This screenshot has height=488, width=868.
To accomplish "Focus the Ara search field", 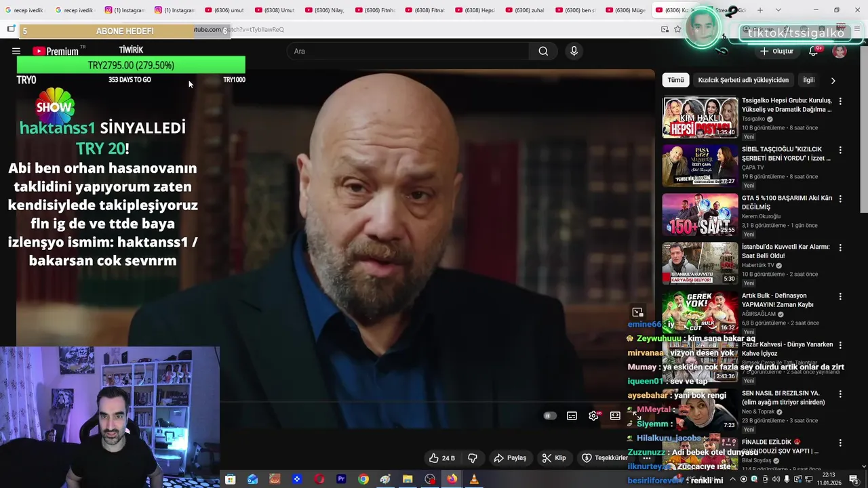I will 408,51.
